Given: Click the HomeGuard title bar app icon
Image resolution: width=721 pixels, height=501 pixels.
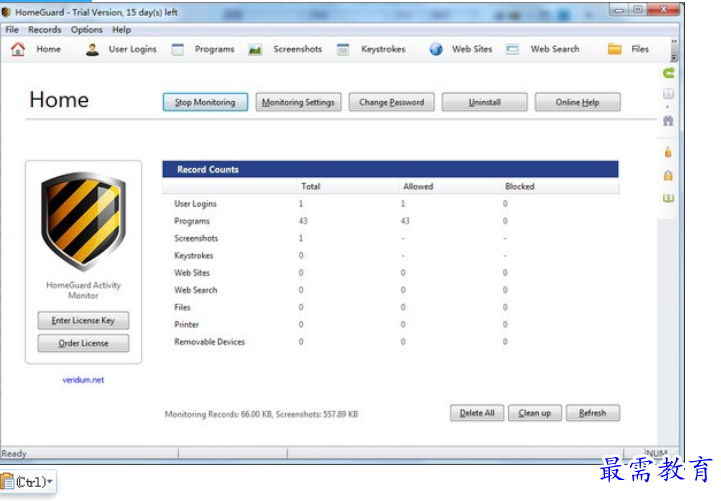Looking at the screenshot, I should coord(6,12).
